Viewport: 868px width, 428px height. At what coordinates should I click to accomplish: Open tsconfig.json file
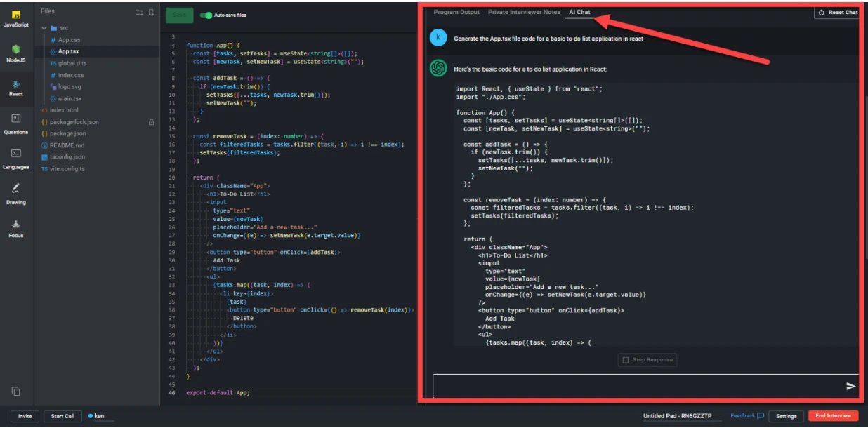(x=63, y=156)
